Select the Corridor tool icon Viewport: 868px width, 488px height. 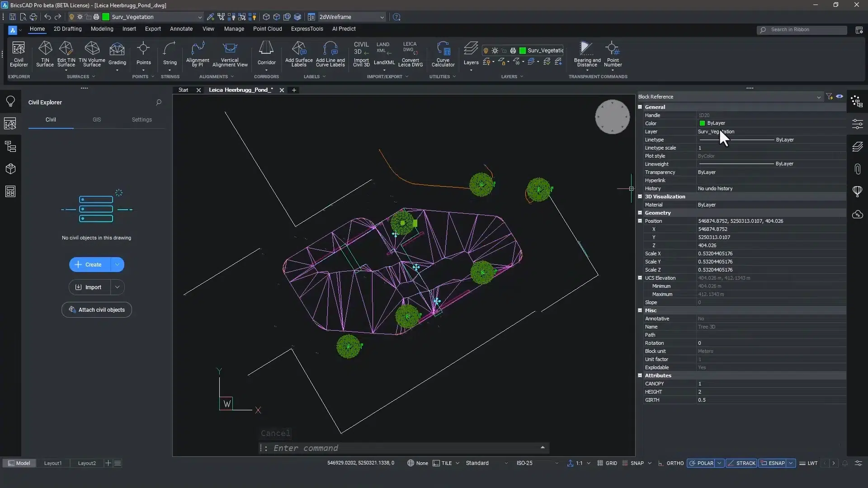point(266,54)
